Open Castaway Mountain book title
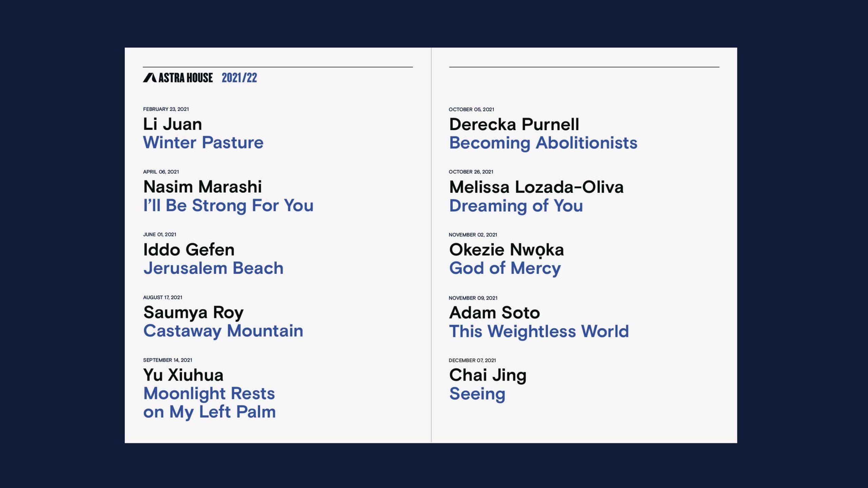This screenshot has width=868, height=488. click(223, 331)
